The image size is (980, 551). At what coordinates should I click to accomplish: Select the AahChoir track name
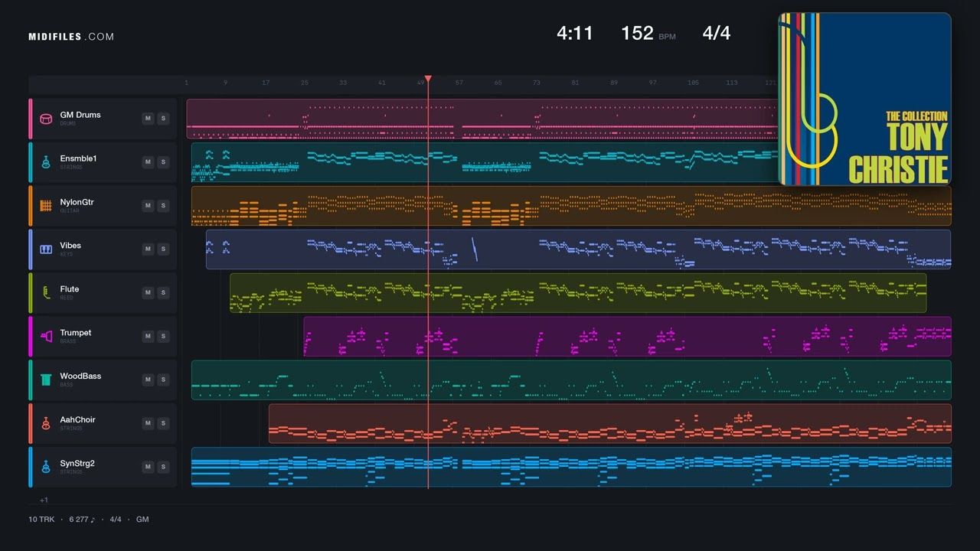78,420
